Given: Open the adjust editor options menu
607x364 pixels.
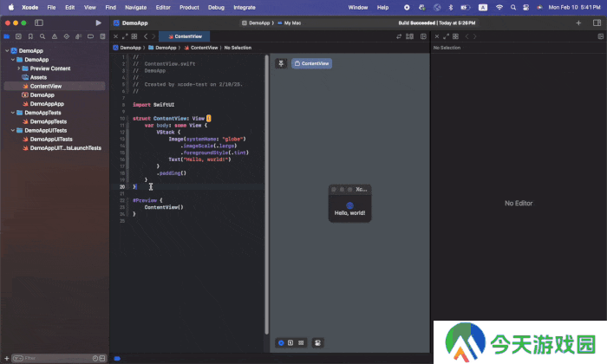Looking at the screenshot, I should [x=409, y=36].
